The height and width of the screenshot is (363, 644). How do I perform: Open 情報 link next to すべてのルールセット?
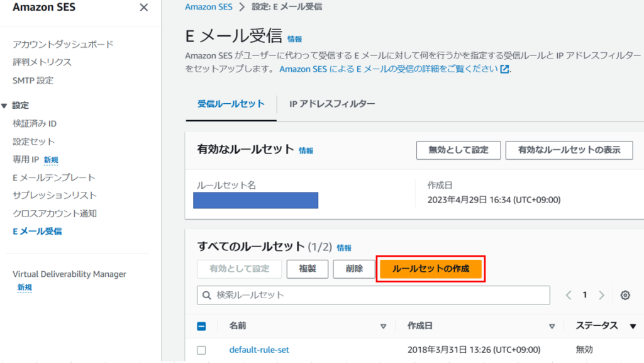click(x=344, y=248)
